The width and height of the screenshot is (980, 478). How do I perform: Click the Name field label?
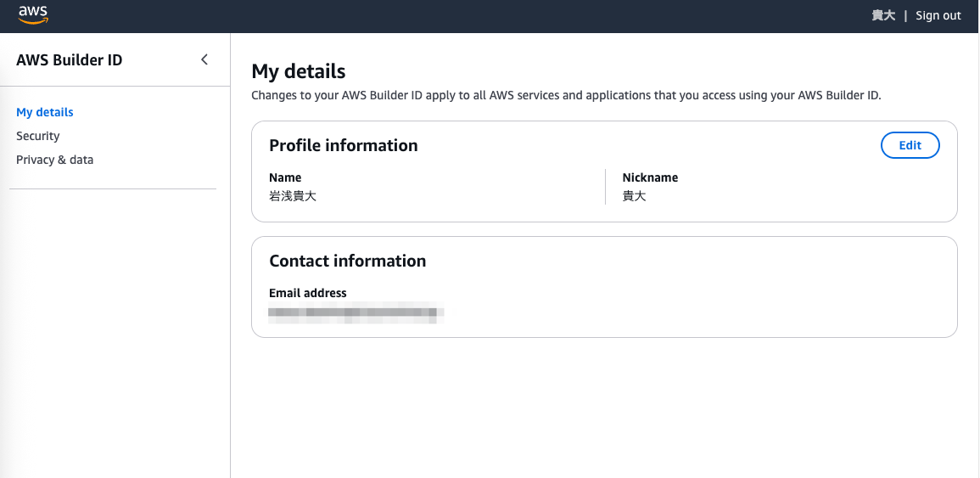click(285, 177)
